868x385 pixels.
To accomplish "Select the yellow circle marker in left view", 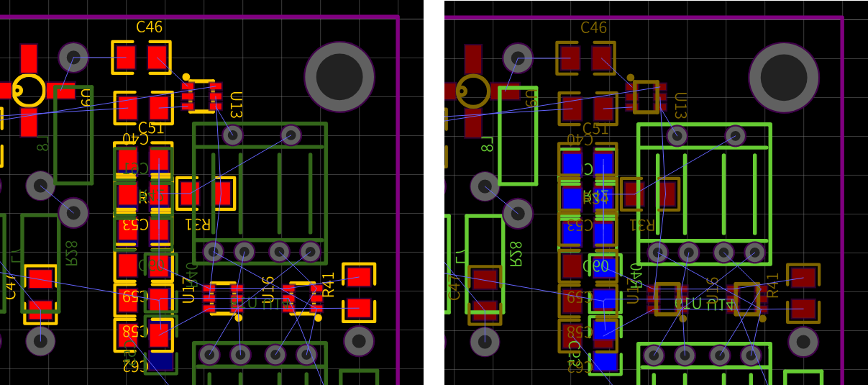I will pyautogui.click(x=29, y=91).
